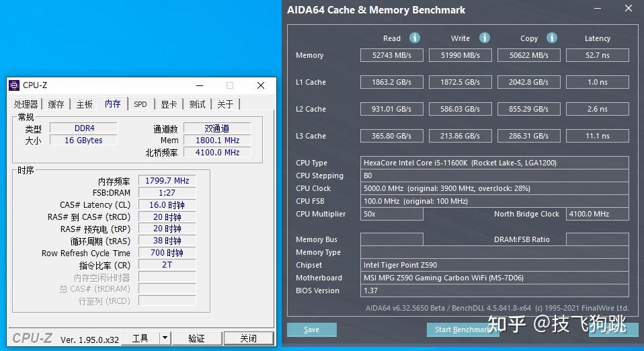Close the CPU-Z window
The height and width of the screenshot is (351, 644).
(261, 85)
